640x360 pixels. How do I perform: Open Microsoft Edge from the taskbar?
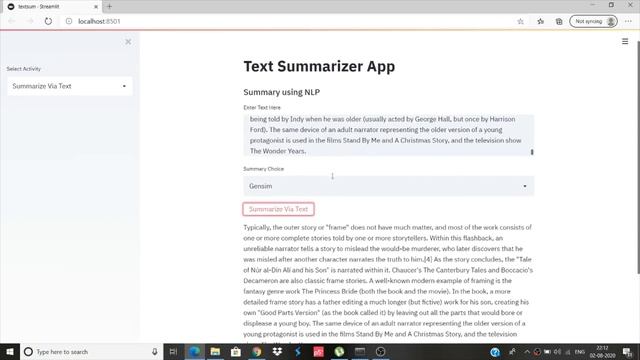pos(194,352)
